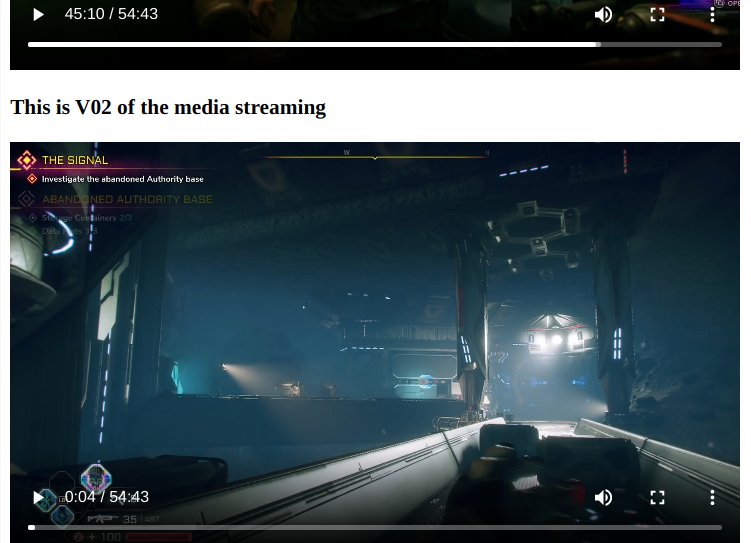This screenshot has width=751, height=543.
Task: Open more options menu of top video
Action: coord(712,14)
